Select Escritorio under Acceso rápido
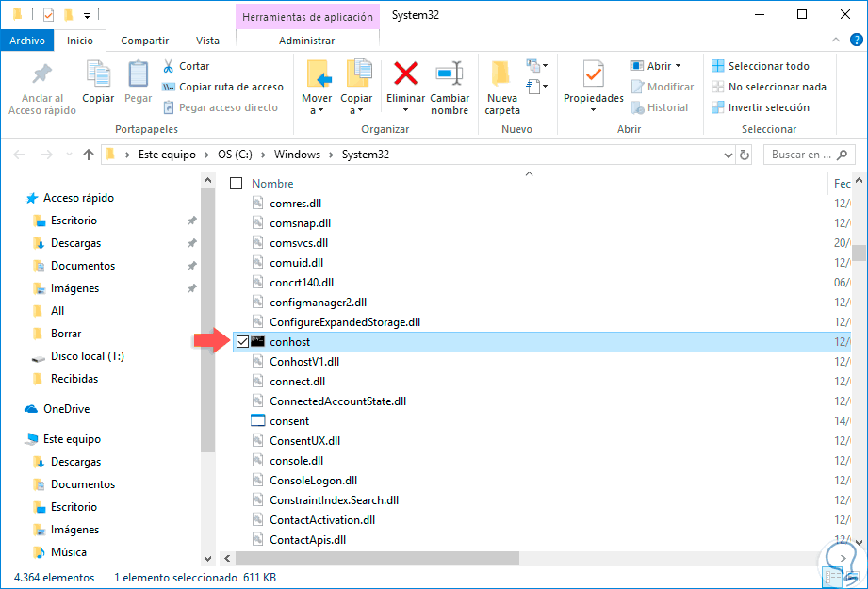The image size is (868, 589). pyautogui.click(x=74, y=221)
